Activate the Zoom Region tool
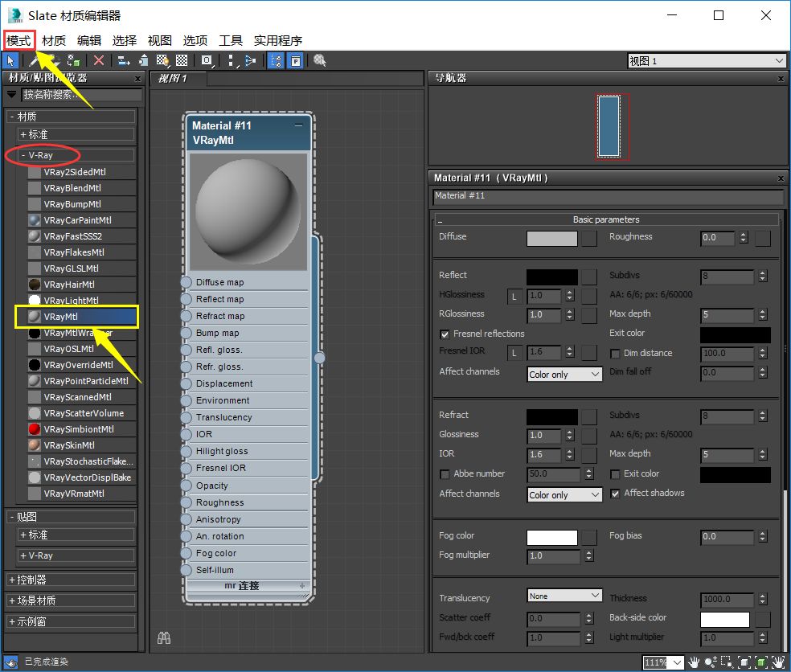The width and height of the screenshot is (791, 672). pos(727,662)
